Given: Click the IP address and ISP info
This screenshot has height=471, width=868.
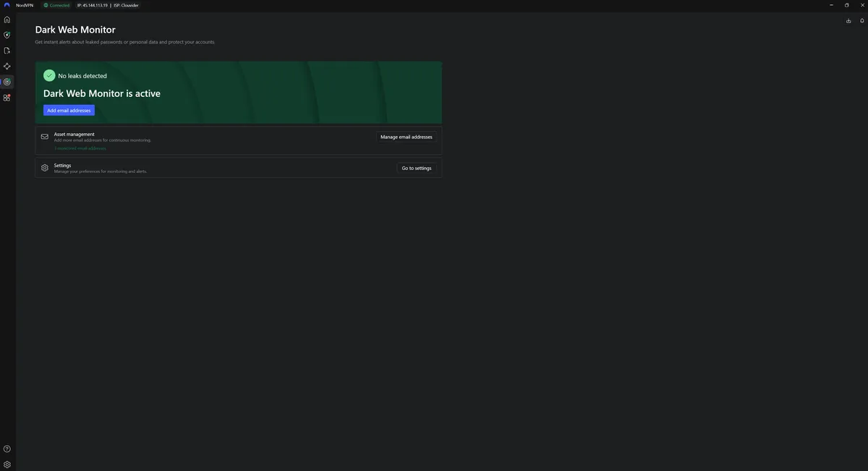Looking at the screenshot, I should point(108,5).
